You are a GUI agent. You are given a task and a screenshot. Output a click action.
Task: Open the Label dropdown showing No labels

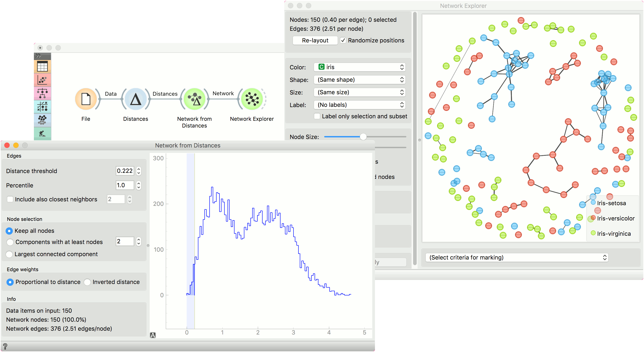[359, 105]
